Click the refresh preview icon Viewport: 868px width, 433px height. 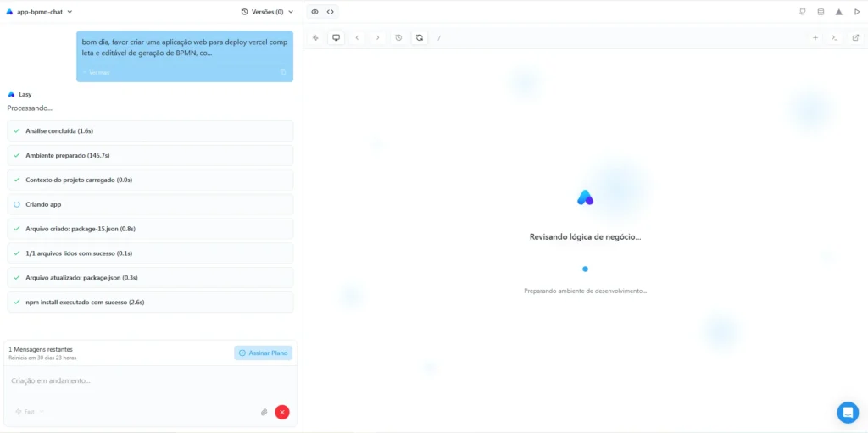pyautogui.click(x=419, y=37)
